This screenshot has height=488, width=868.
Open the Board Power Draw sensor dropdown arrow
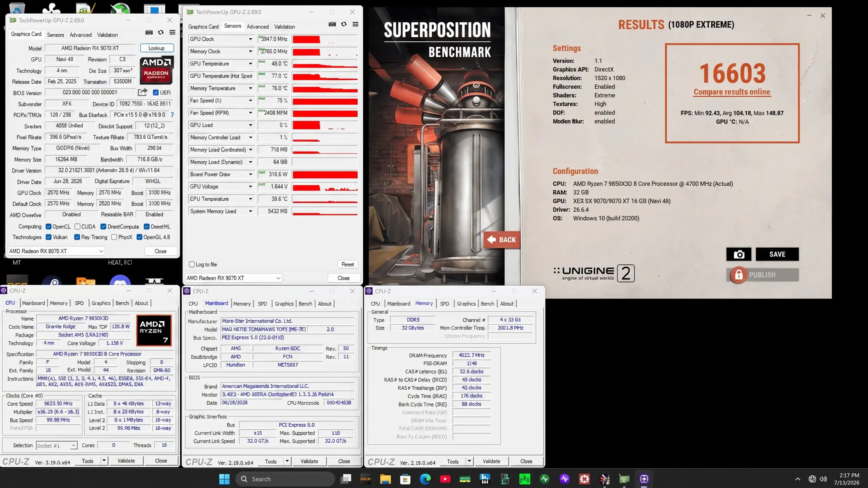click(251, 175)
